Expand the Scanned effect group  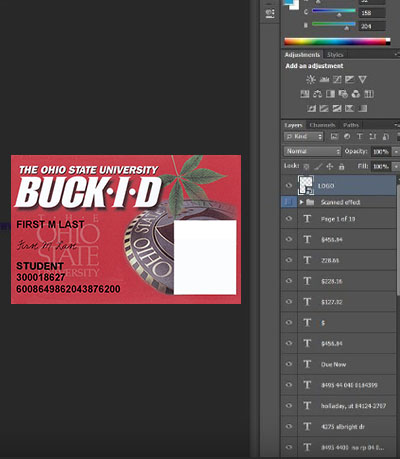[x=301, y=202]
